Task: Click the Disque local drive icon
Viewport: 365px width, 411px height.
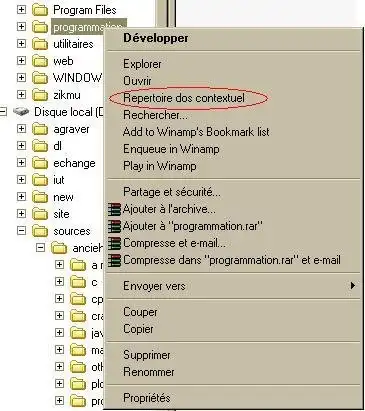Action: pyautogui.click(x=21, y=112)
